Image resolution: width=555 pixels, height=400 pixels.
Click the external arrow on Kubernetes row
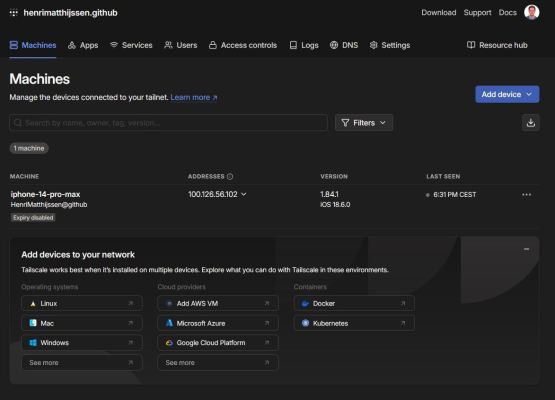403,323
